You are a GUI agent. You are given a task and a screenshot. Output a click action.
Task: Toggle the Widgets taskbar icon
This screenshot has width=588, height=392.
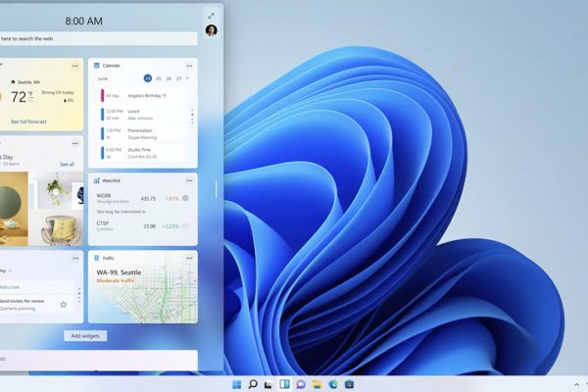click(284, 384)
